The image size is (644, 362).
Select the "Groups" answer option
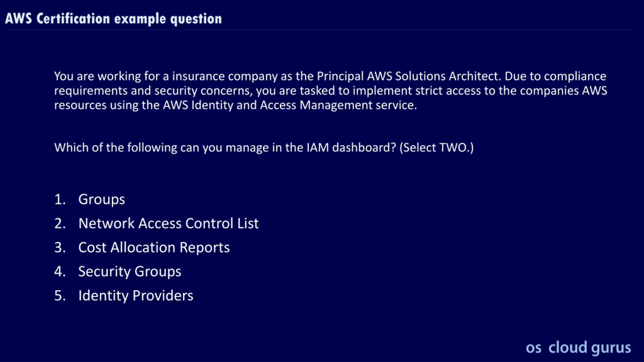tap(102, 200)
